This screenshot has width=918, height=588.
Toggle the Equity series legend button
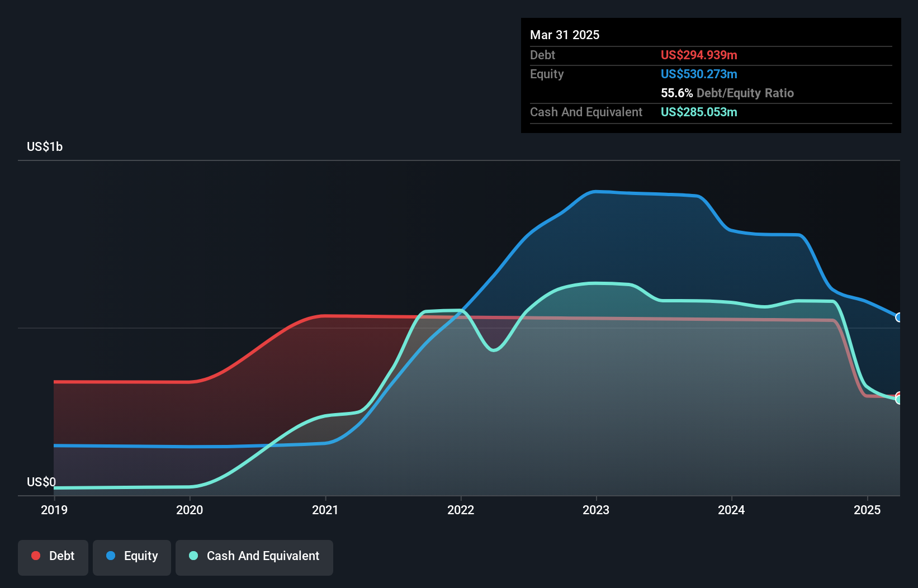pos(132,557)
